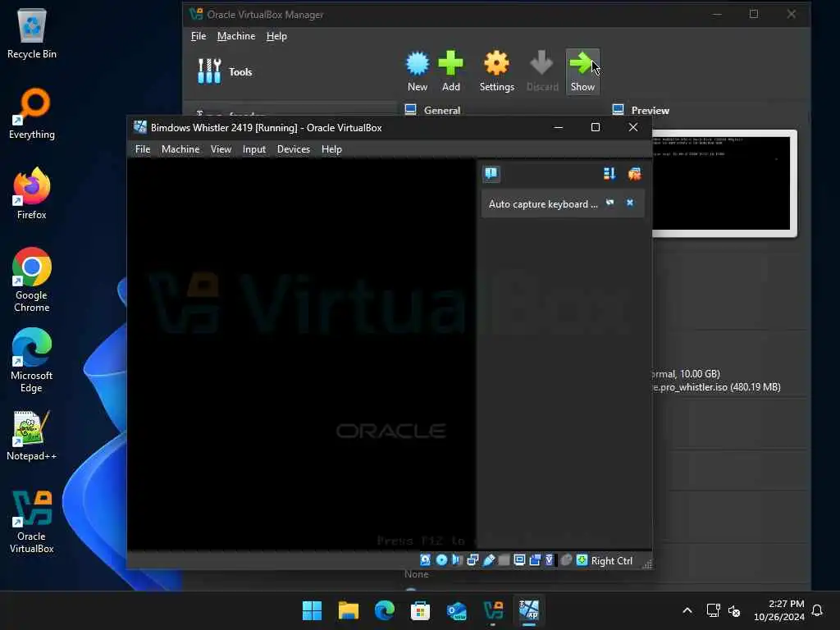This screenshot has width=840, height=630.
Task: Click the icon left of the notification's dismiss X
Action: pyautogui.click(x=609, y=203)
